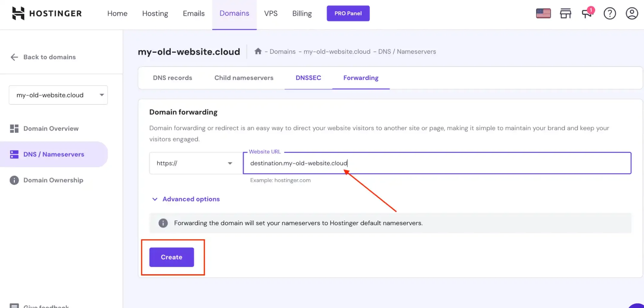Open the Child nameservers tab

pos(244,78)
